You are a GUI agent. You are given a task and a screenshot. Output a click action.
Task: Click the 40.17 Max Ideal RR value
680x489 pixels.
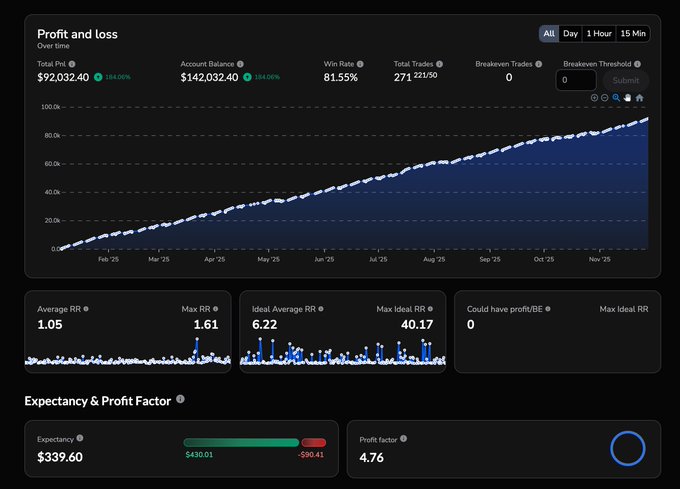[x=417, y=324]
